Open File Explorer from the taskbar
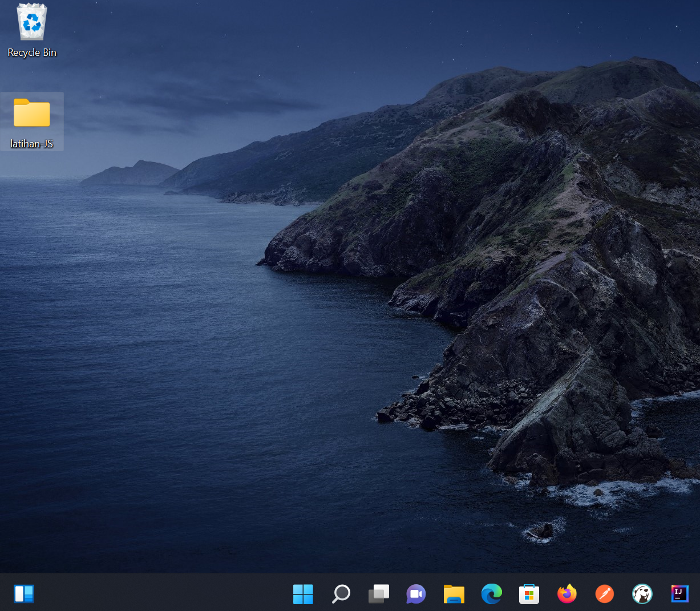 pos(454,594)
